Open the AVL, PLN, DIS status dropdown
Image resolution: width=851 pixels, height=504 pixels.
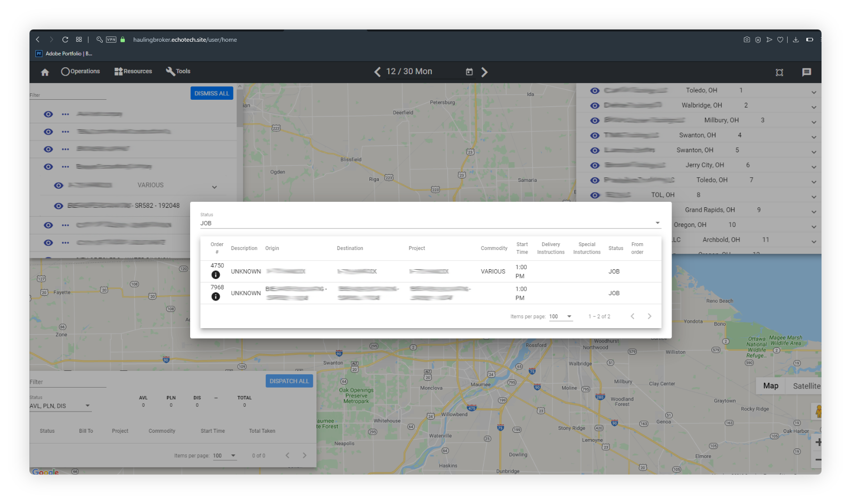(60, 406)
